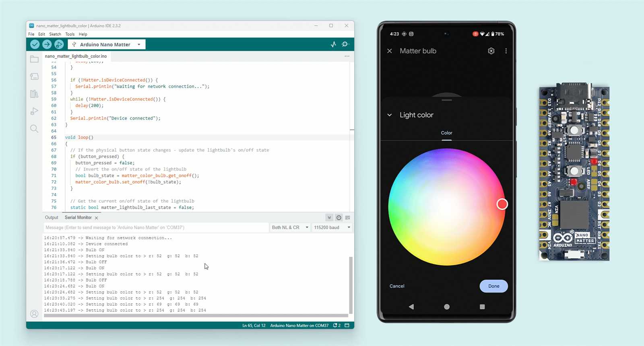
Task: Minimize the Arduino IDE window
Action: (x=316, y=26)
